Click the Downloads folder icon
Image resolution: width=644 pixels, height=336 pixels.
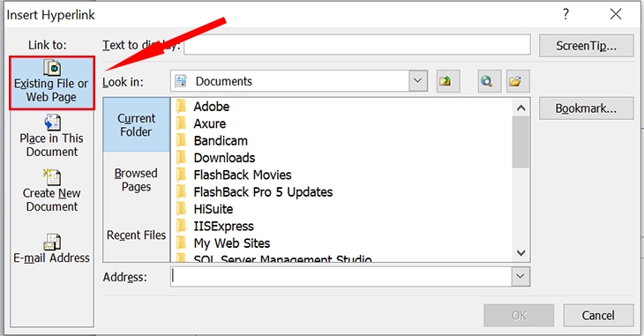point(181,158)
